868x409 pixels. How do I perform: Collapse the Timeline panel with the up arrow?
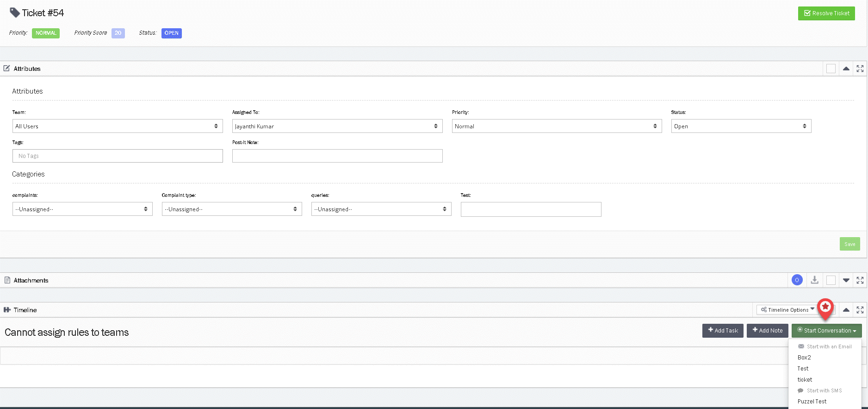[x=846, y=310]
